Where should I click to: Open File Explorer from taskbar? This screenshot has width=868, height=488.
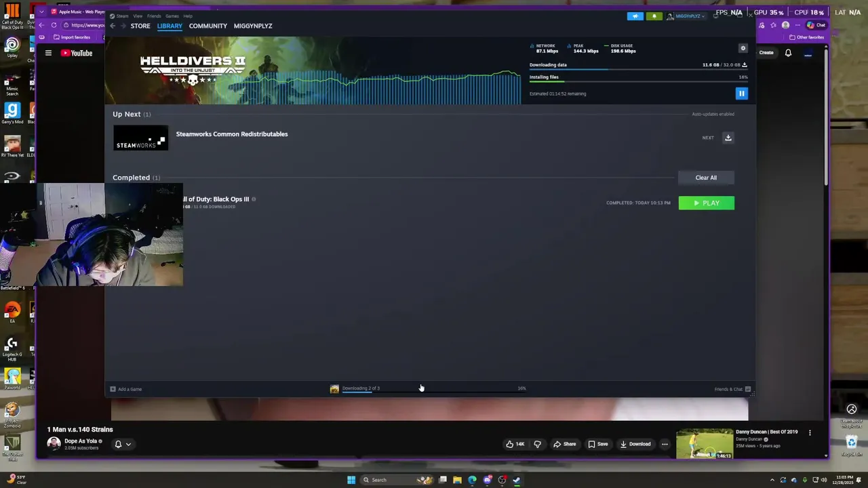457,480
